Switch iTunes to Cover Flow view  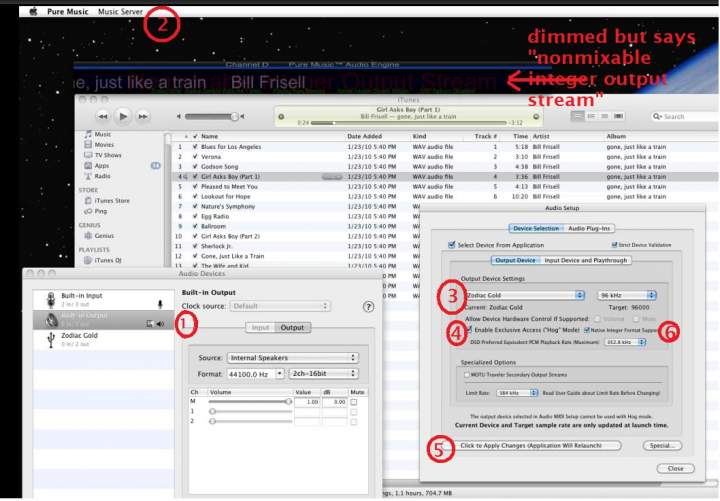tap(619, 116)
